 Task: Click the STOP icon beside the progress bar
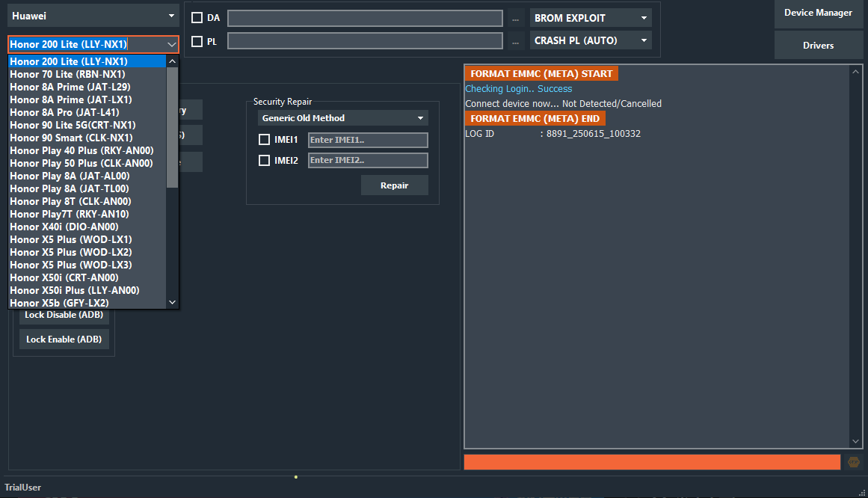[x=853, y=462]
